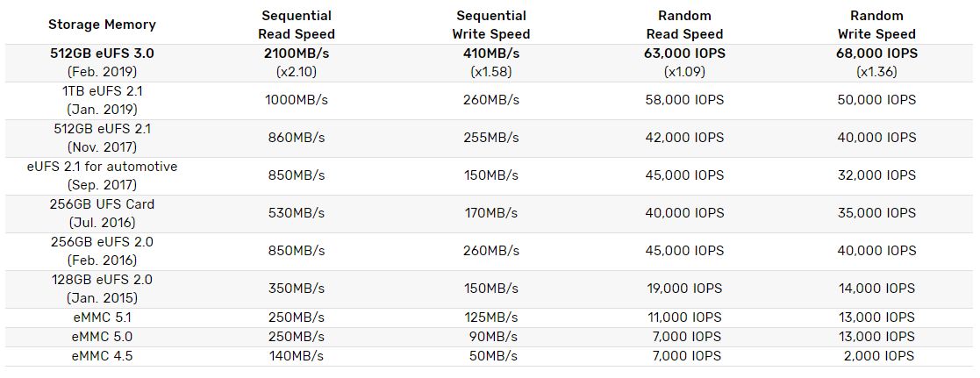
Task: Click the Random Write Speed header
Action: (877, 25)
